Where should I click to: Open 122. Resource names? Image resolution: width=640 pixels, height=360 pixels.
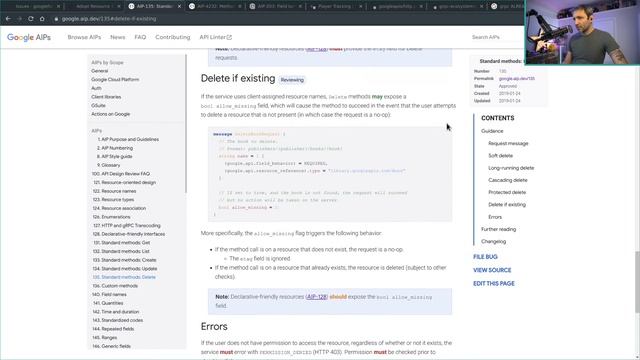[114, 191]
